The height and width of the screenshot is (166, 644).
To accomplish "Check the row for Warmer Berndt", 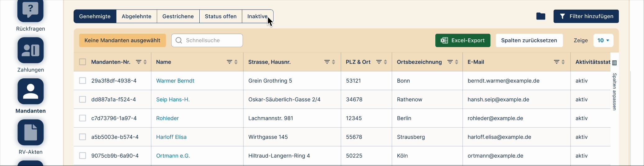I will 83,81.
